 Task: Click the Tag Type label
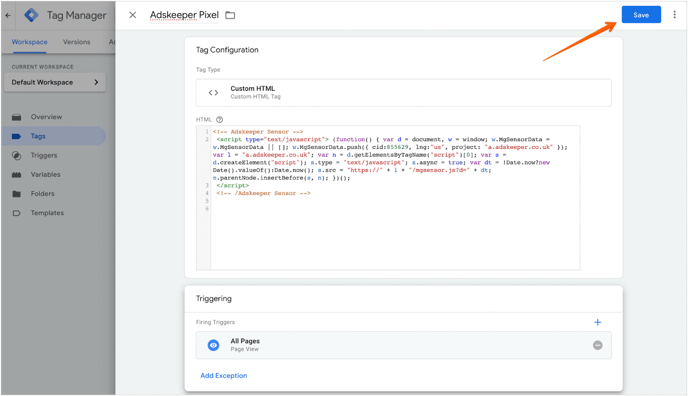point(208,70)
